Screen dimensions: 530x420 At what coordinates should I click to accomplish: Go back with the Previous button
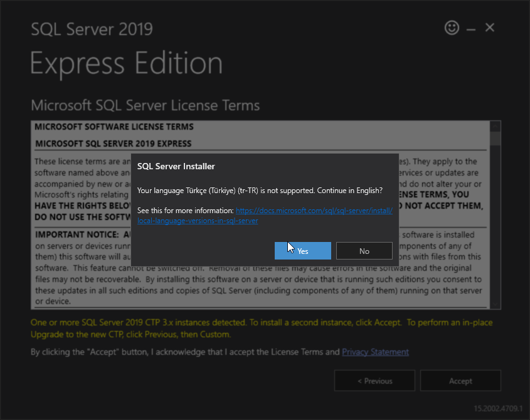pyautogui.click(x=374, y=381)
